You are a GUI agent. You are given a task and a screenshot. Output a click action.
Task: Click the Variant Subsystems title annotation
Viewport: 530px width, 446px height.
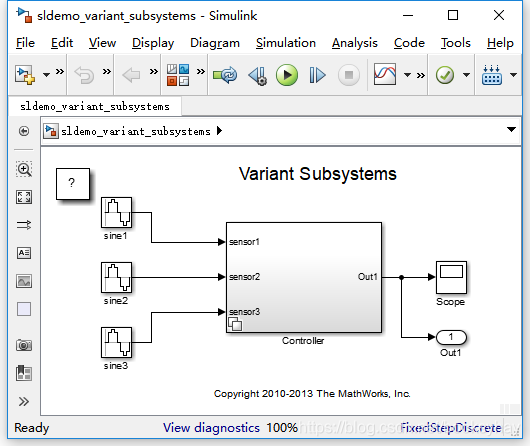[x=318, y=174]
